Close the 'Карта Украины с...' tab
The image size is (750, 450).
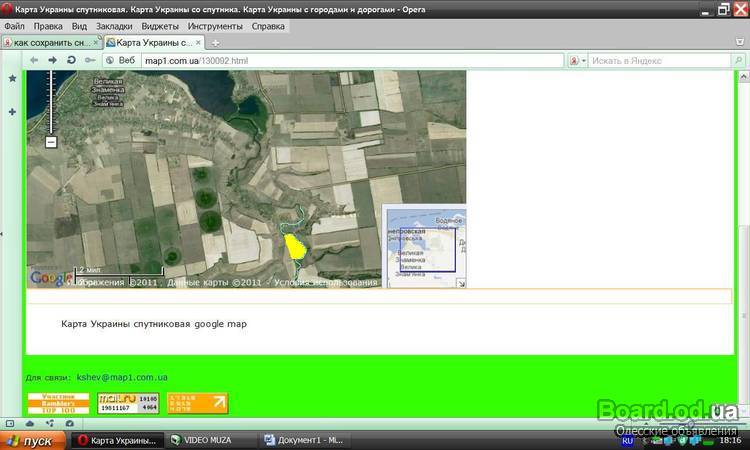point(198,43)
